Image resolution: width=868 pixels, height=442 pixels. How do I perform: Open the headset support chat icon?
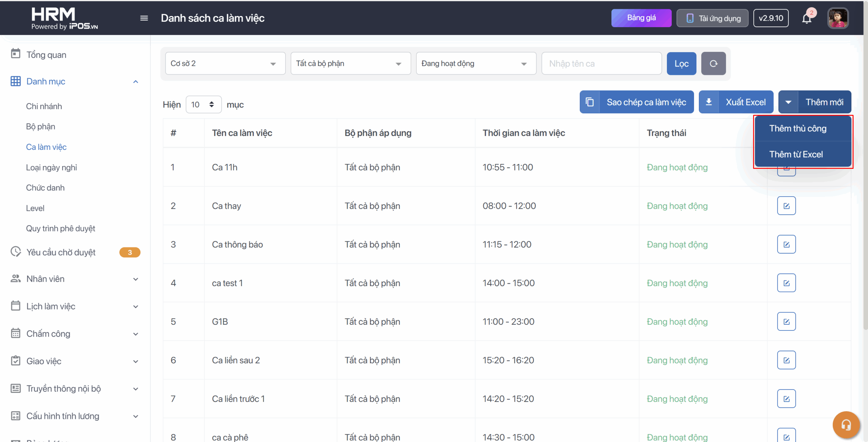(846, 425)
